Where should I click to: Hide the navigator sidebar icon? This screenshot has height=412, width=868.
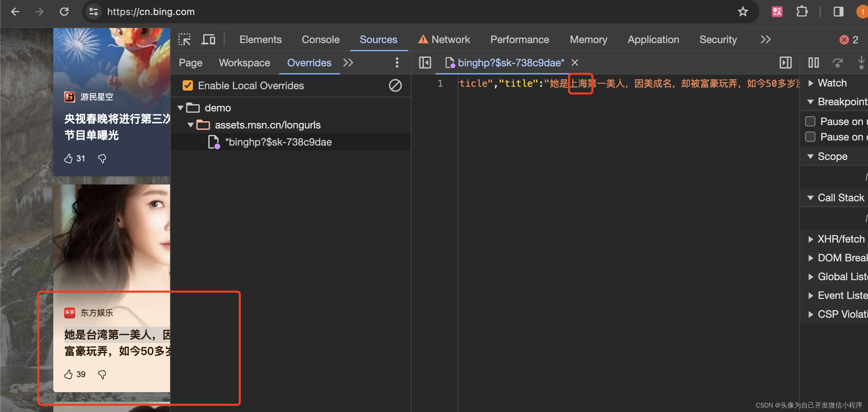pyautogui.click(x=425, y=63)
